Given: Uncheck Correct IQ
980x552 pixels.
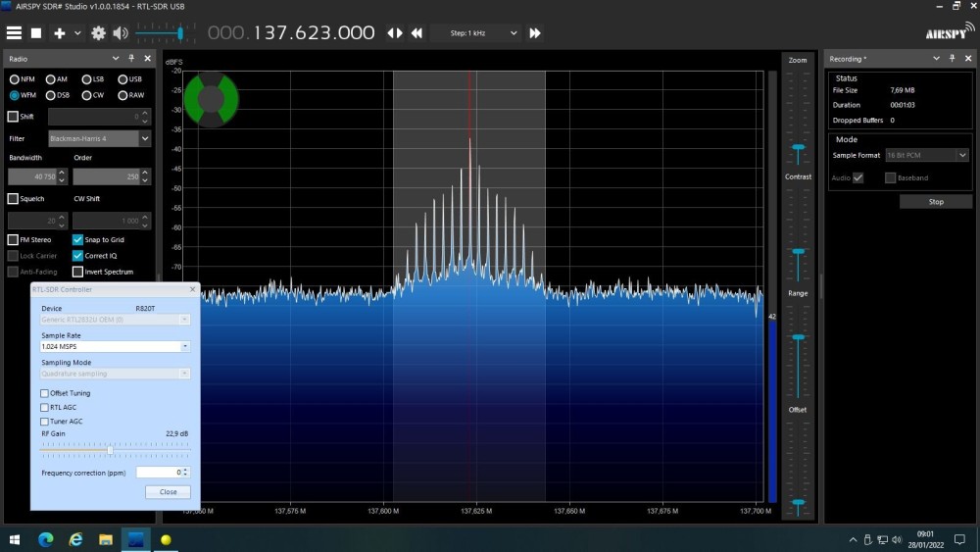Looking at the screenshot, I should [77, 256].
